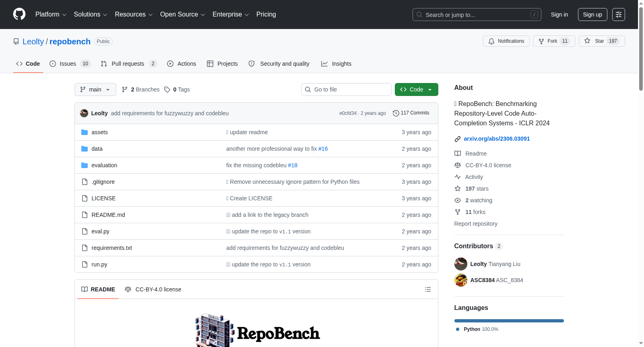Click the eye icon next to watching
This screenshot has width=644, height=347.
[458, 200]
